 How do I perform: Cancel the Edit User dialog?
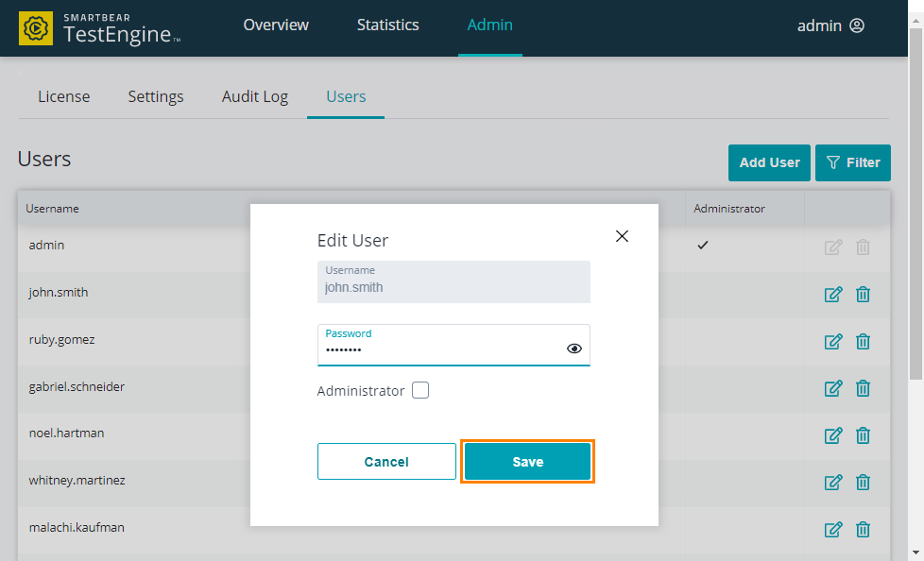pyautogui.click(x=386, y=462)
